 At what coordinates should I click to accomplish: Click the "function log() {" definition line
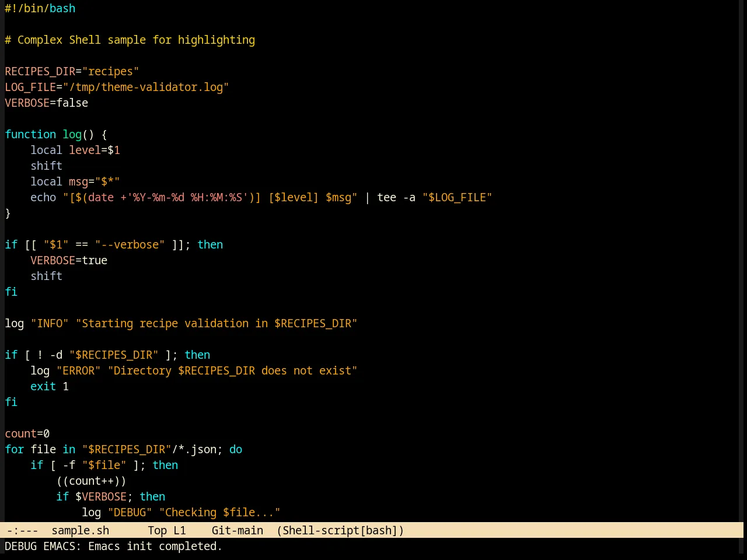pyautogui.click(x=56, y=134)
